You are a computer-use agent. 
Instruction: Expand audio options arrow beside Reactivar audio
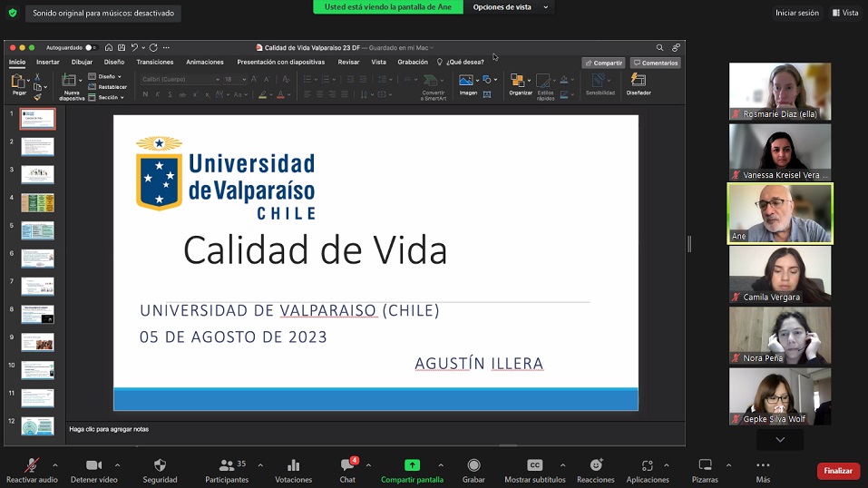coord(54,465)
